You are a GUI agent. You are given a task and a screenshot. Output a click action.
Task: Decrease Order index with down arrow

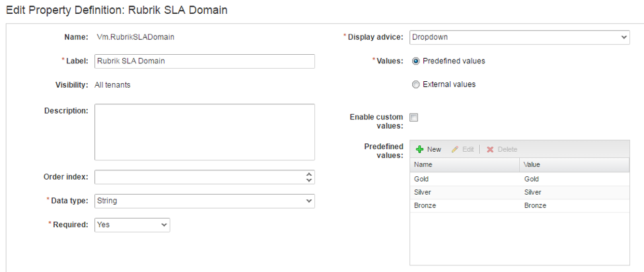309,180
